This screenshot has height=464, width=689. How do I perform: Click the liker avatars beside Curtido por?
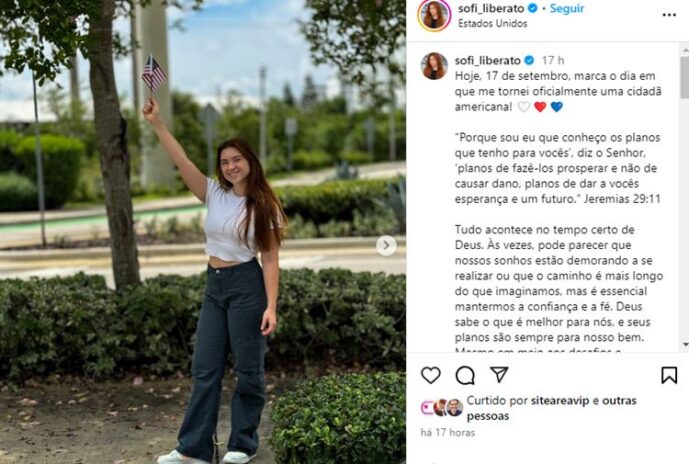442,408
